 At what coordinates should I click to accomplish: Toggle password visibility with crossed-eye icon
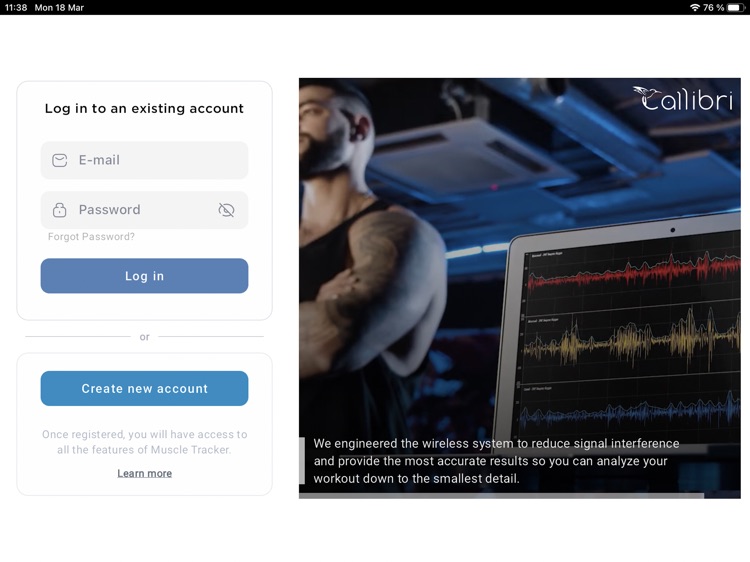click(226, 209)
